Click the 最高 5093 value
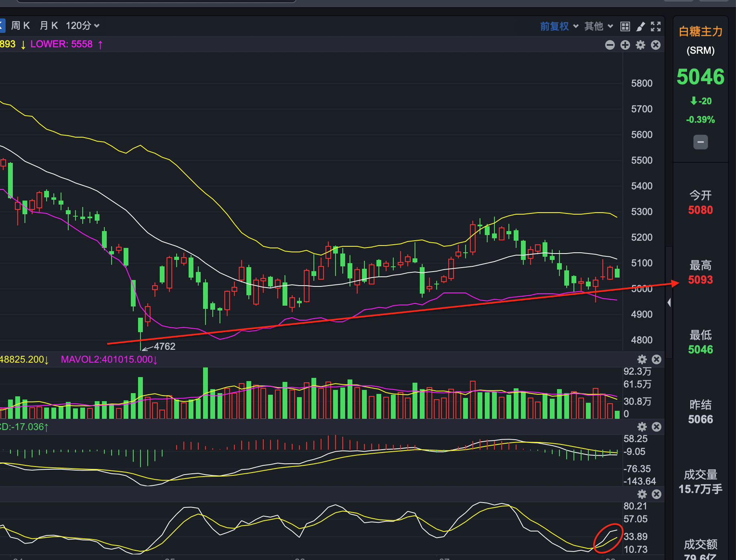 [x=701, y=280]
